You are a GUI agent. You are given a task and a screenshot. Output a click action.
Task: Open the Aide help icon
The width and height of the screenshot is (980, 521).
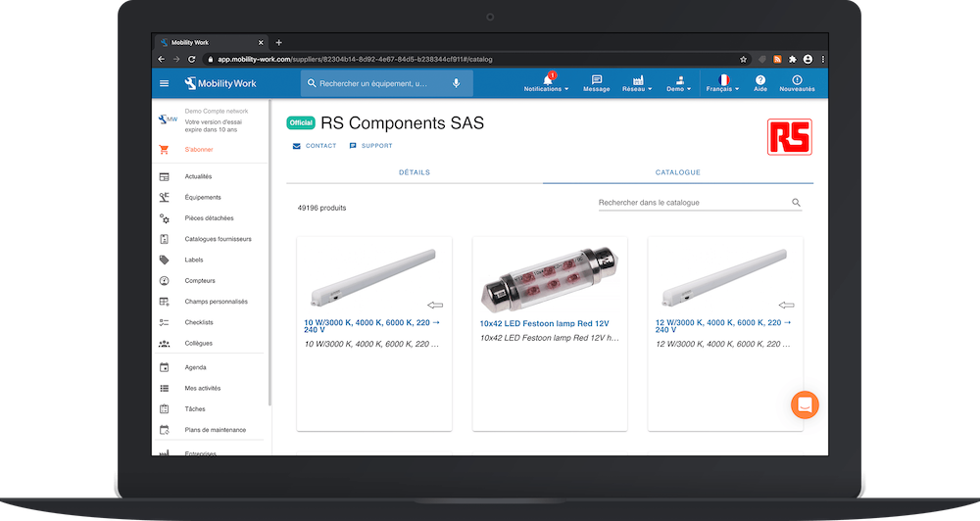pyautogui.click(x=760, y=83)
